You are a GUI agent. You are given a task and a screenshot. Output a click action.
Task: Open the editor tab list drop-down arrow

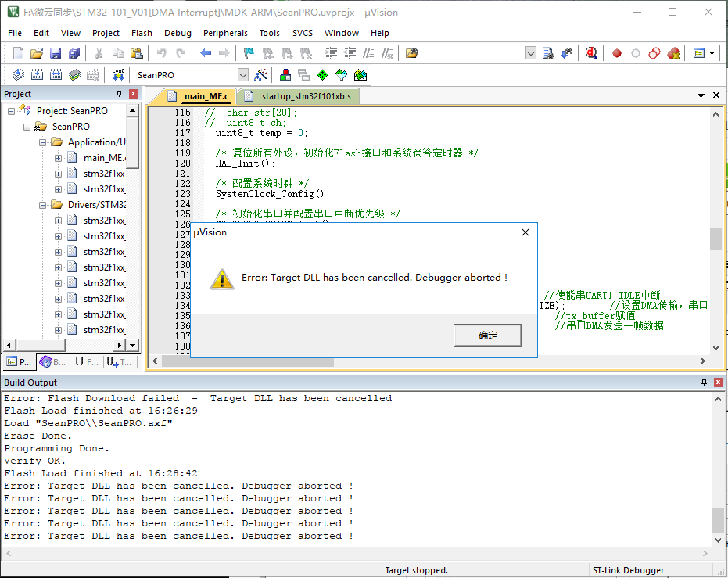coord(701,95)
